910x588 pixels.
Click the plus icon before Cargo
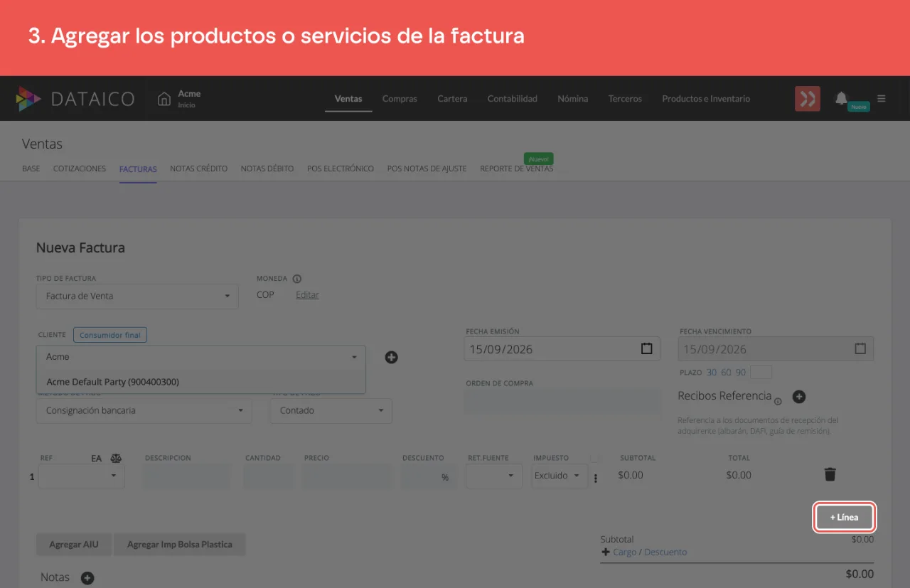[606, 552]
